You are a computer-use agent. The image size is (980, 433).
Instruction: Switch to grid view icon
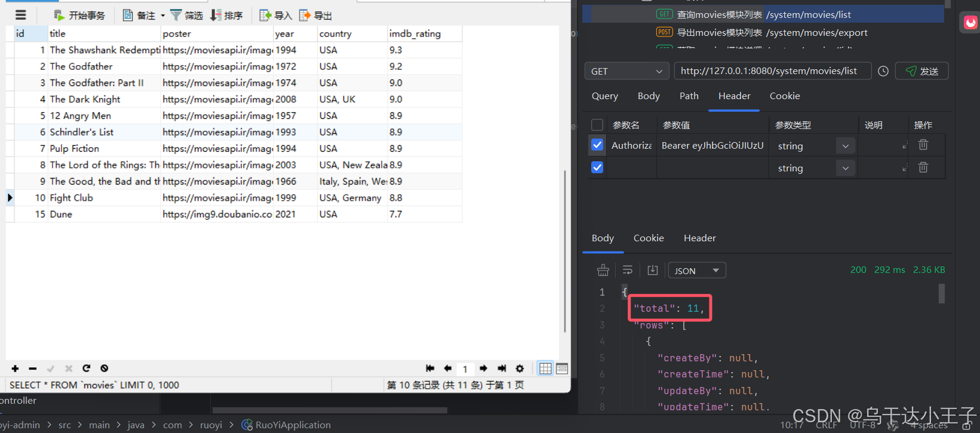pos(545,368)
